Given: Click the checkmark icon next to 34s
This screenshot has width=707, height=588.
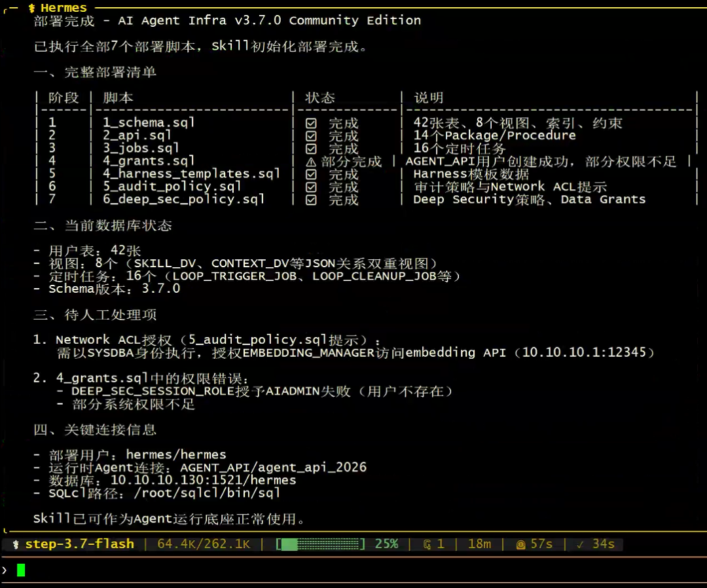Looking at the screenshot, I should (x=580, y=545).
